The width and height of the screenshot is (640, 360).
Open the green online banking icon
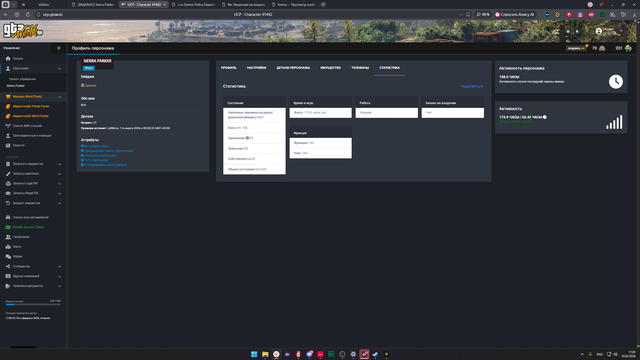tap(8, 227)
